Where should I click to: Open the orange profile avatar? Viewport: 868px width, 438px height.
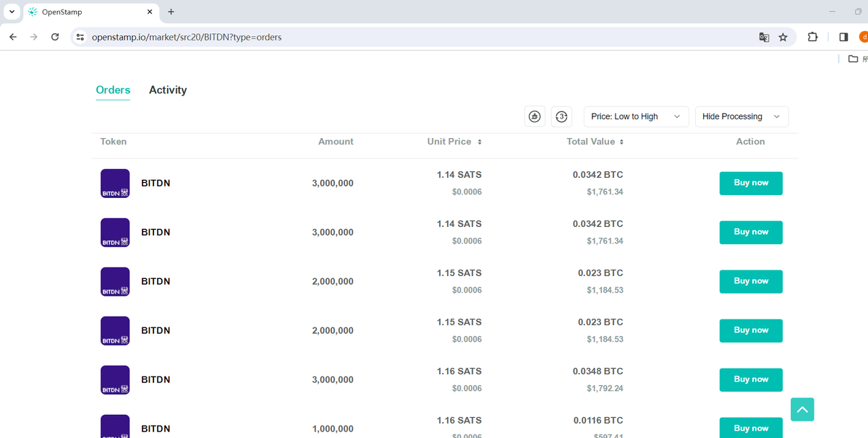coord(864,37)
